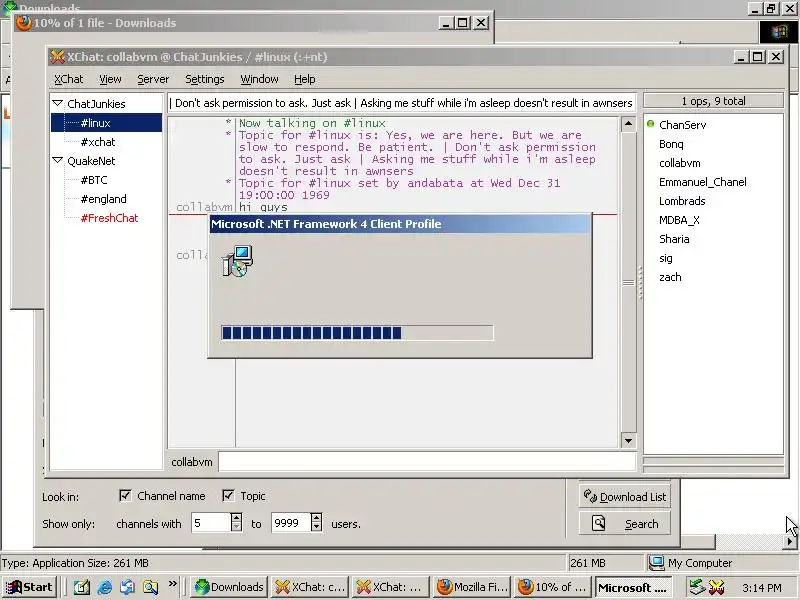Click the channel topic bar
The width and height of the screenshot is (800, 600).
tap(402, 103)
